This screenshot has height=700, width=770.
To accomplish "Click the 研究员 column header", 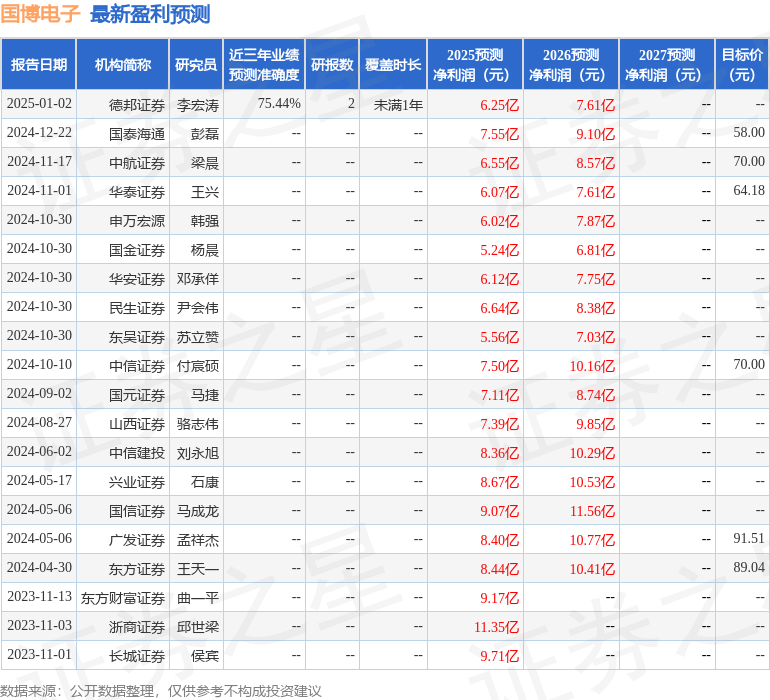I will 195,65.
